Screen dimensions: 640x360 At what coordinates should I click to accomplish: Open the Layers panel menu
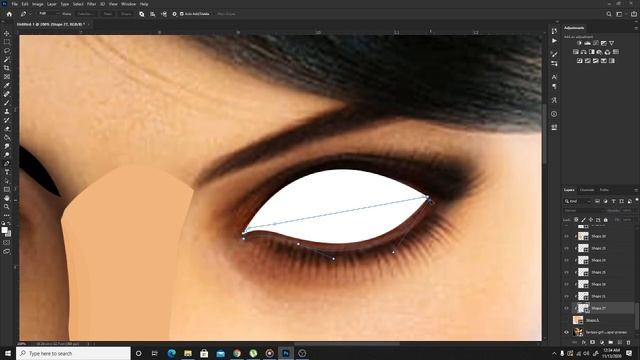(x=636, y=190)
